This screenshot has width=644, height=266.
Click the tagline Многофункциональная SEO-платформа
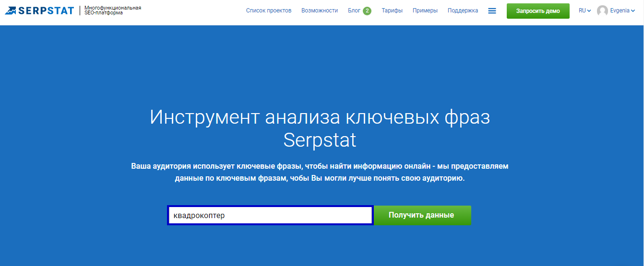tap(113, 11)
